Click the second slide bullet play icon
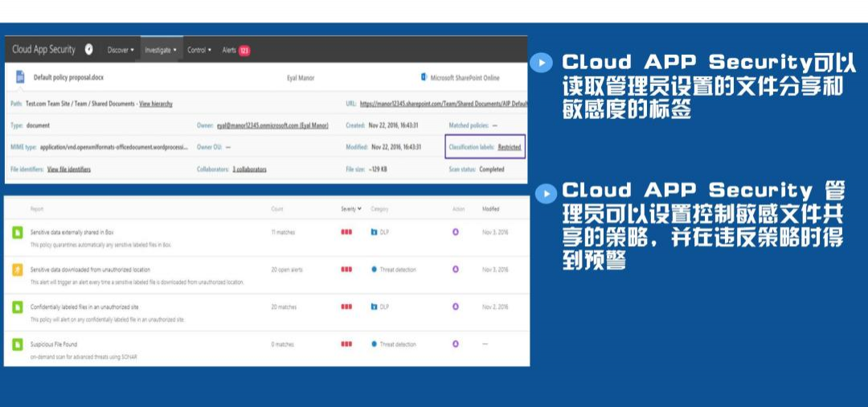Viewport: 868px width, 407px height. point(547,193)
